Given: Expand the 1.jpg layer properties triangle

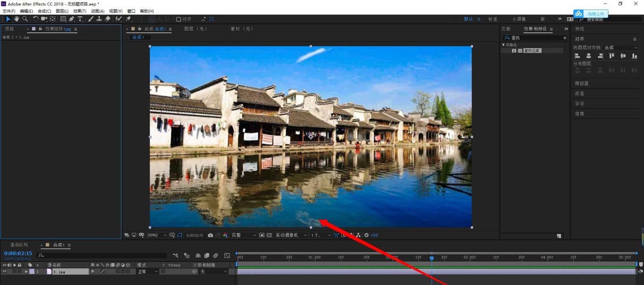Looking at the screenshot, I should point(26,272).
